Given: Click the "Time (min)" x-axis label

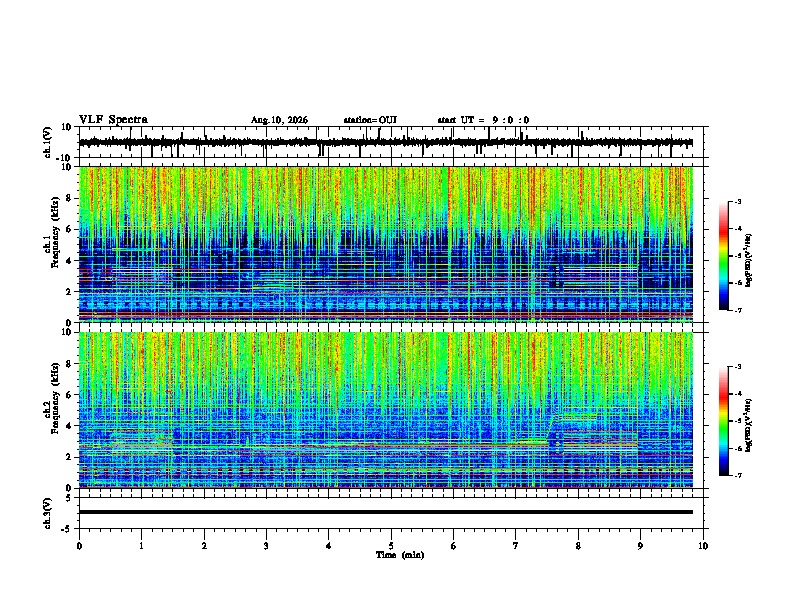Looking at the screenshot, I should [x=400, y=555].
